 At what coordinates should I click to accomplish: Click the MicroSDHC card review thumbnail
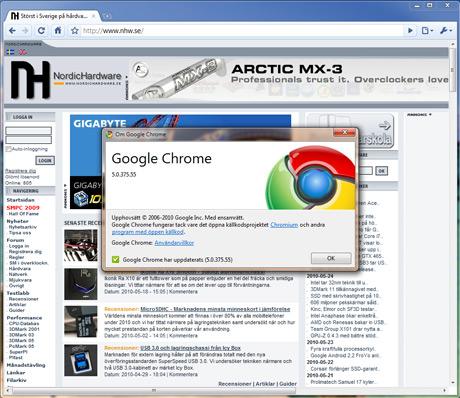pyautogui.click(x=81, y=322)
